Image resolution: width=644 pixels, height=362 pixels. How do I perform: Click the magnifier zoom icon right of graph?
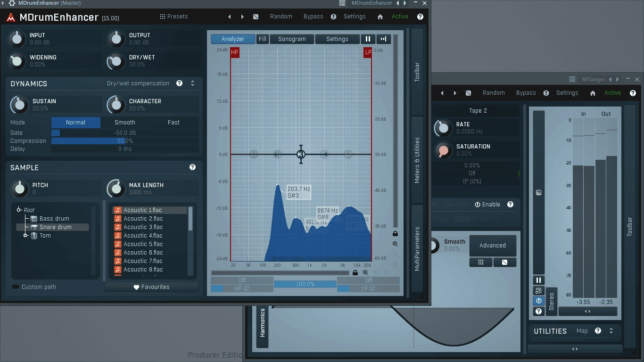395,244
